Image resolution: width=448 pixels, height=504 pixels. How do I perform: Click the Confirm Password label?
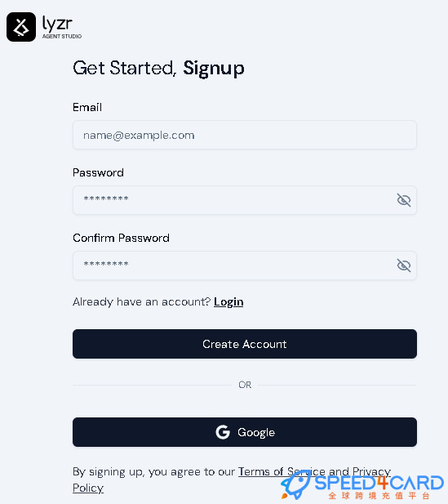coord(121,238)
